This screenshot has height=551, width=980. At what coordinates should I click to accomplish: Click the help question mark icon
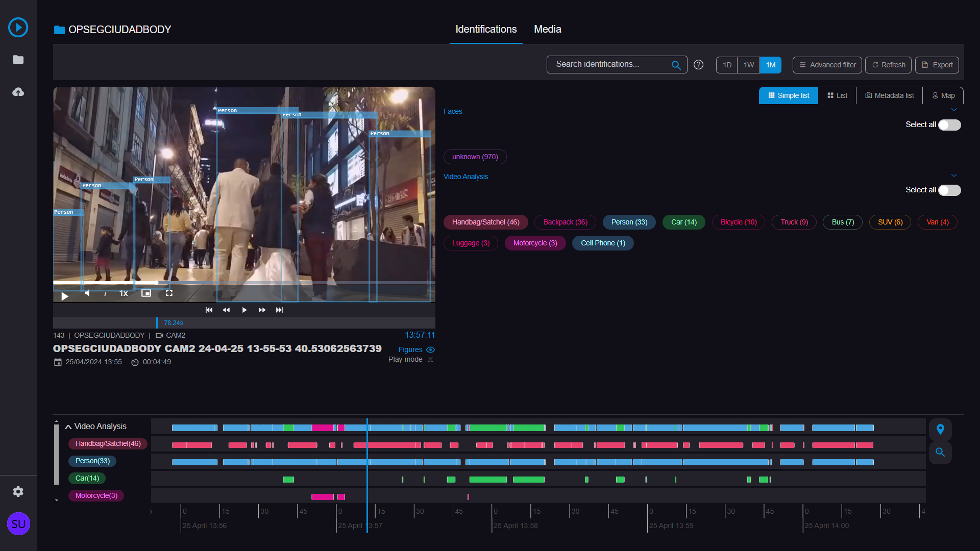[x=699, y=65]
